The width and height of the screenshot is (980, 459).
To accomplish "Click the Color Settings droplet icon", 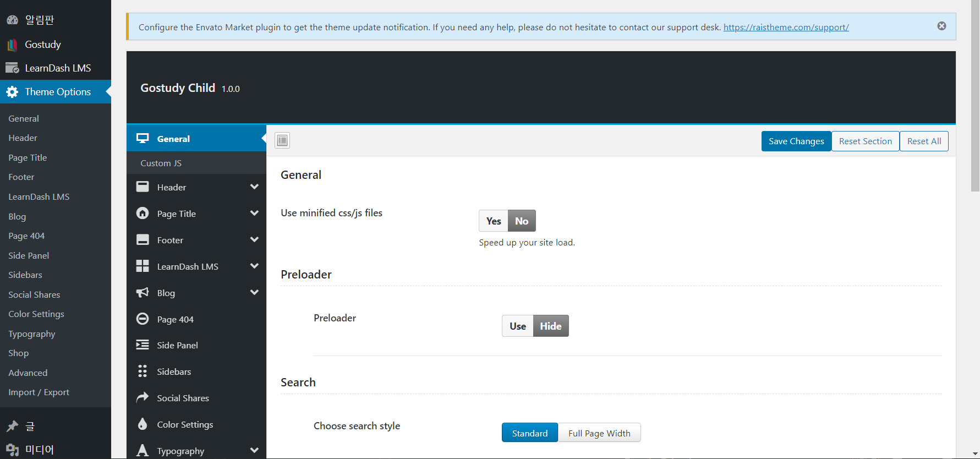I will 143,424.
